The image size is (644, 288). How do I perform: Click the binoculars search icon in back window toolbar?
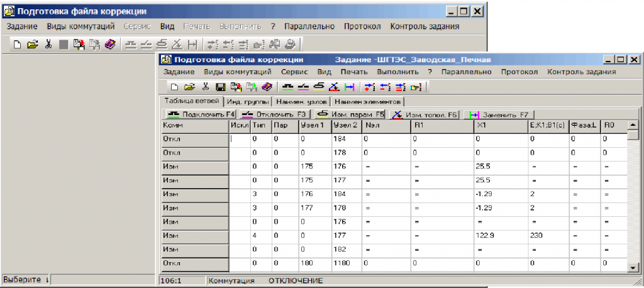coord(275,44)
